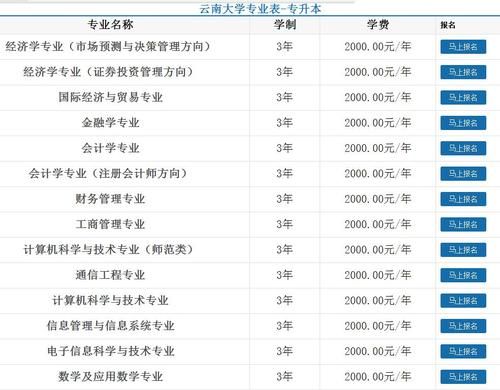Click the 2000.00元/年 fee for 国际经济与贸易专业

378,97
